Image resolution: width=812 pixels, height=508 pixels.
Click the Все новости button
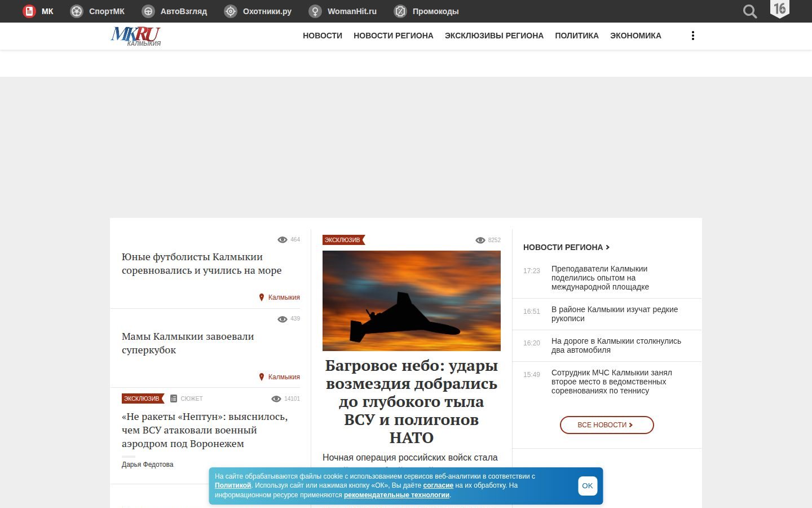pos(607,425)
